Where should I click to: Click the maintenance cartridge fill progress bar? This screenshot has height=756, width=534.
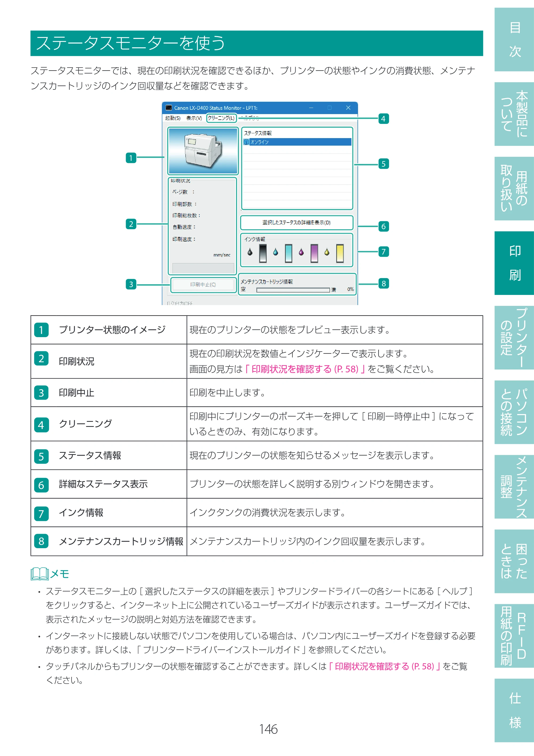[293, 290]
